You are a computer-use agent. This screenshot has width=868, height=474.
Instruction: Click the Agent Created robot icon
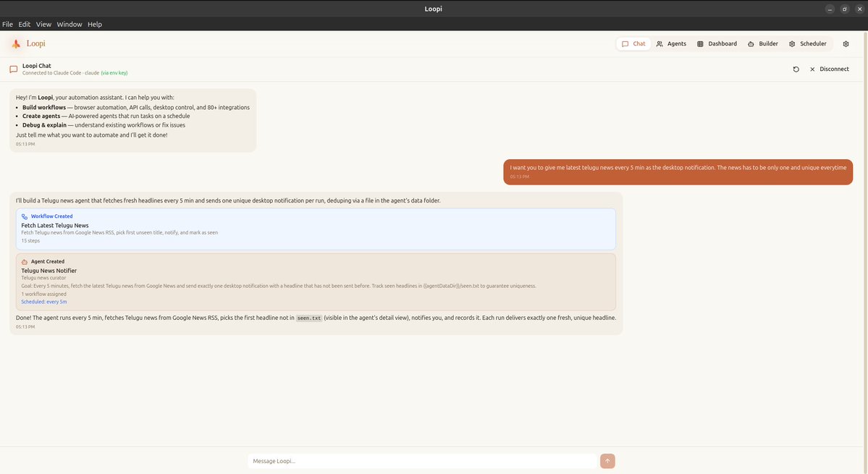click(x=25, y=262)
